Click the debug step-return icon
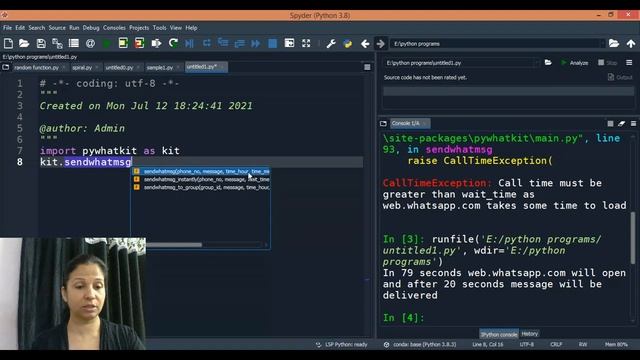Screen dimensions: 640x360 coord(239,43)
